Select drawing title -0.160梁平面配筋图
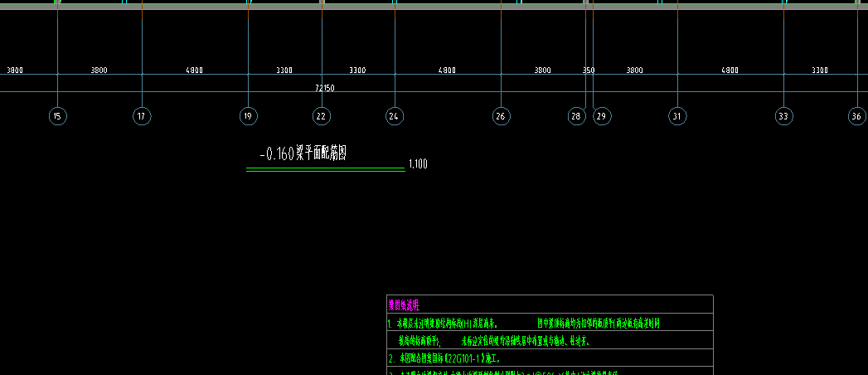Image resolution: width=868 pixels, height=375 pixels. point(303,153)
